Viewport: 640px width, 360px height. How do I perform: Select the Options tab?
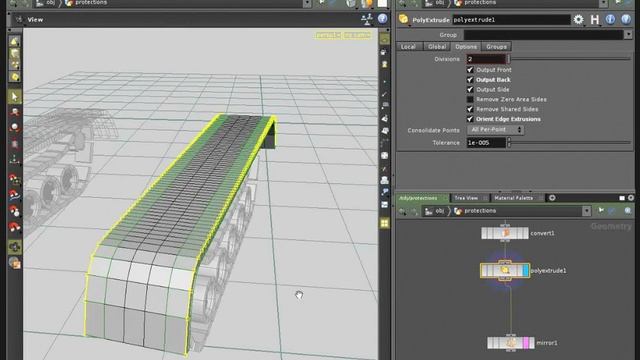[x=466, y=47]
